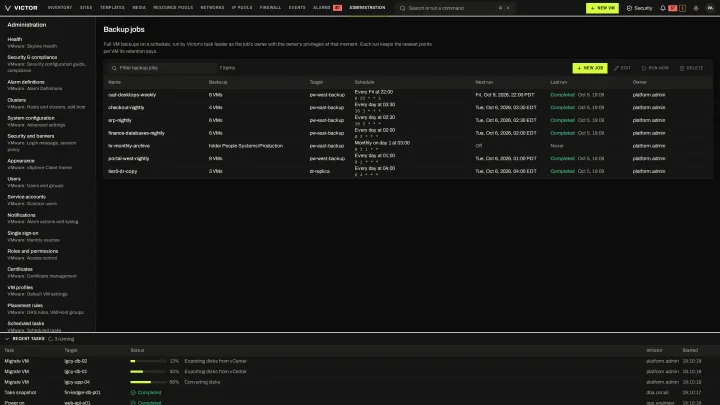Viewport: 720px width, 405px height.
Task: Open VM profiles sidebar item
Action: pyautogui.click(x=47, y=291)
